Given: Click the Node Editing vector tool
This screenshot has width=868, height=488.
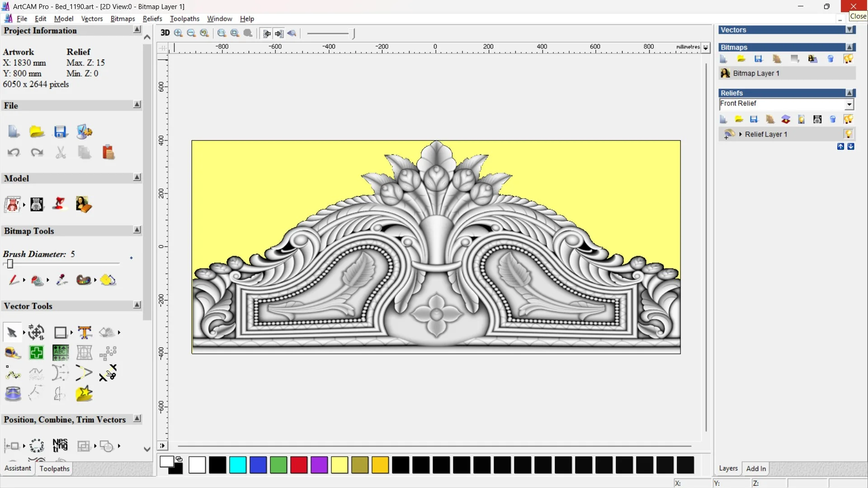Looking at the screenshot, I should tap(13, 373).
